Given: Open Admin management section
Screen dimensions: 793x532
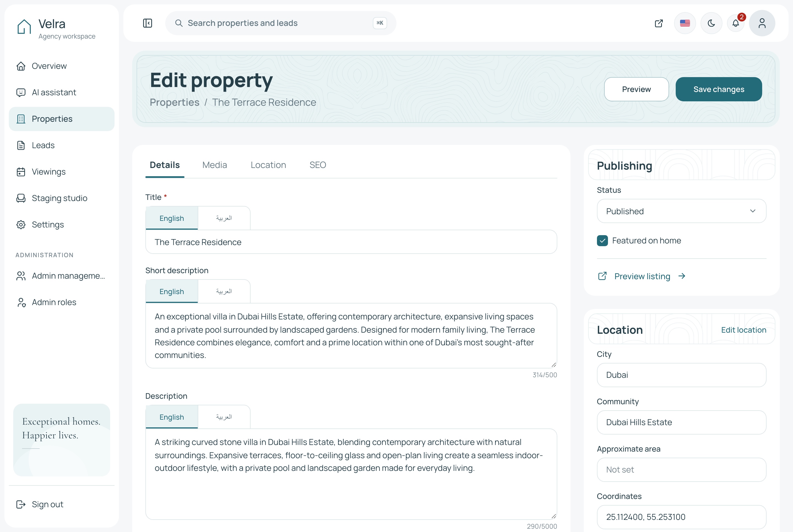Looking at the screenshot, I should (62, 276).
